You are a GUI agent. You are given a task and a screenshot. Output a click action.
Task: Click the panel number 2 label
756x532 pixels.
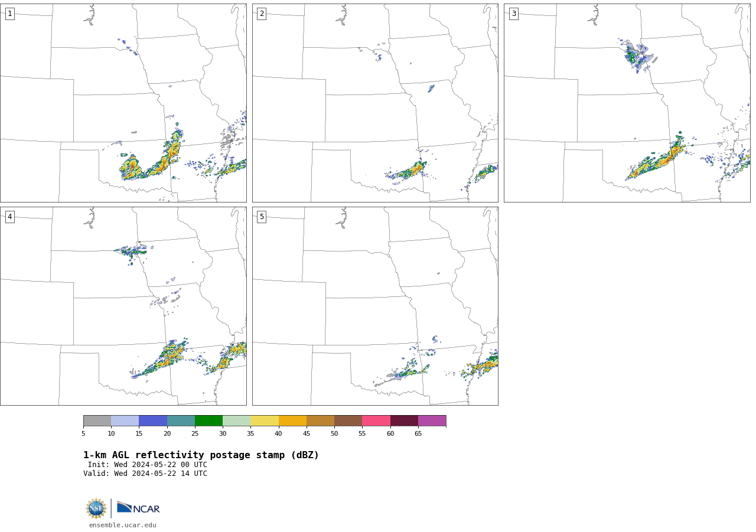(x=262, y=14)
